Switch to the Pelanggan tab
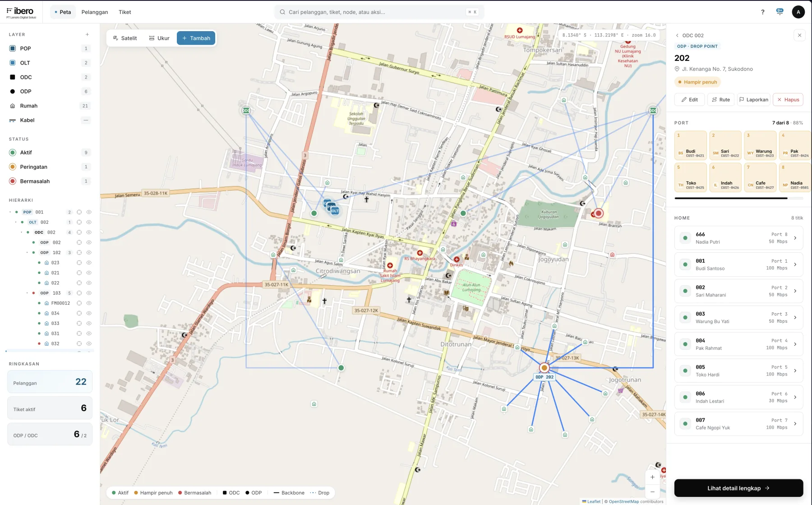Viewport: 812px width, 505px height. coord(95,12)
